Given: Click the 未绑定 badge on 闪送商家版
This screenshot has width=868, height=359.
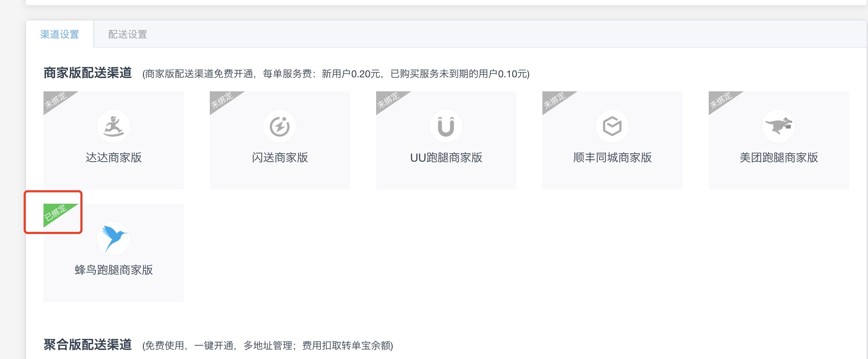Looking at the screenshot, I should pyautogui.click(x=222, y=100).
